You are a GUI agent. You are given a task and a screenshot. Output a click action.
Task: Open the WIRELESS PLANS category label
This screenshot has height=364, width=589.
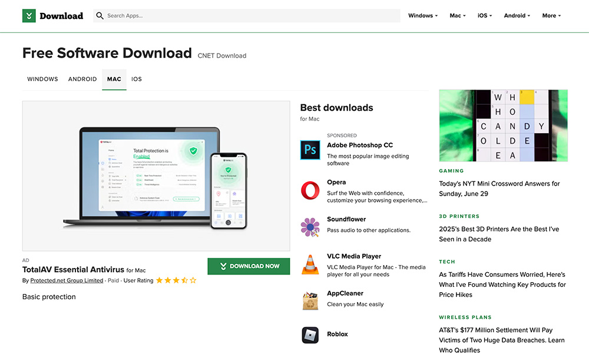(465, 317)
